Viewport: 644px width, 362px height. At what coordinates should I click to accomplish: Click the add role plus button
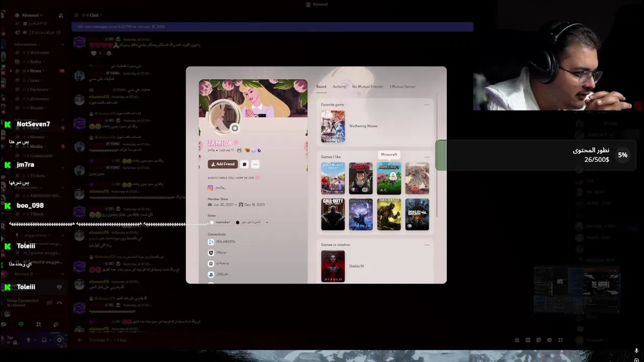coord(267,222)
